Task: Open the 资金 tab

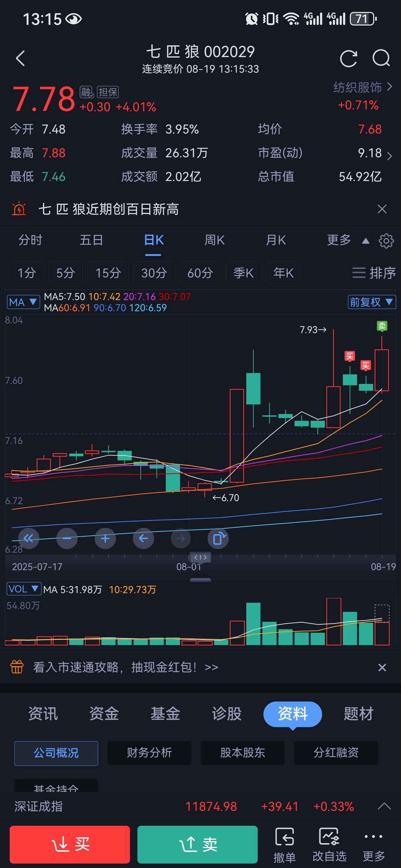Action: coord(104,713)
